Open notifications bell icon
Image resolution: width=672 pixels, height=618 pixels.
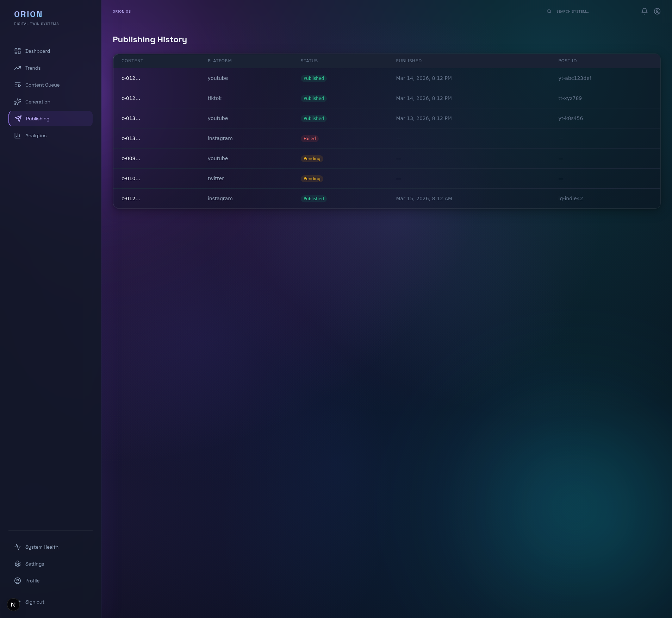[645, 11]
